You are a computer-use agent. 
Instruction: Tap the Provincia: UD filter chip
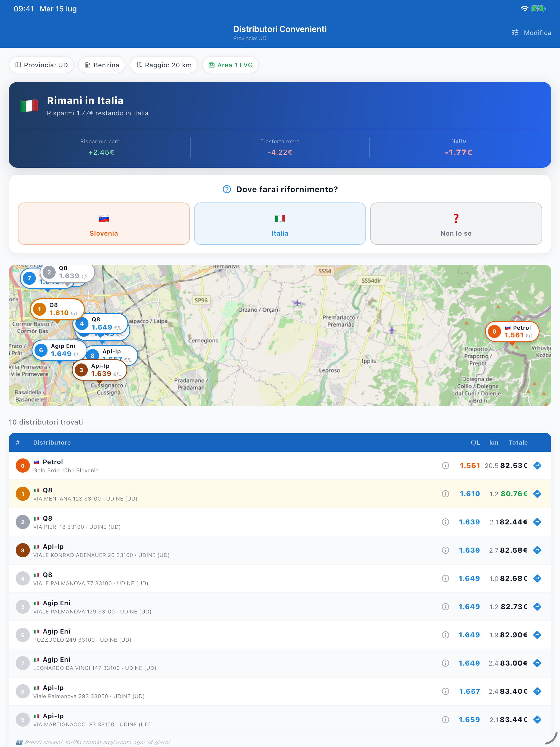click(42, 65)
